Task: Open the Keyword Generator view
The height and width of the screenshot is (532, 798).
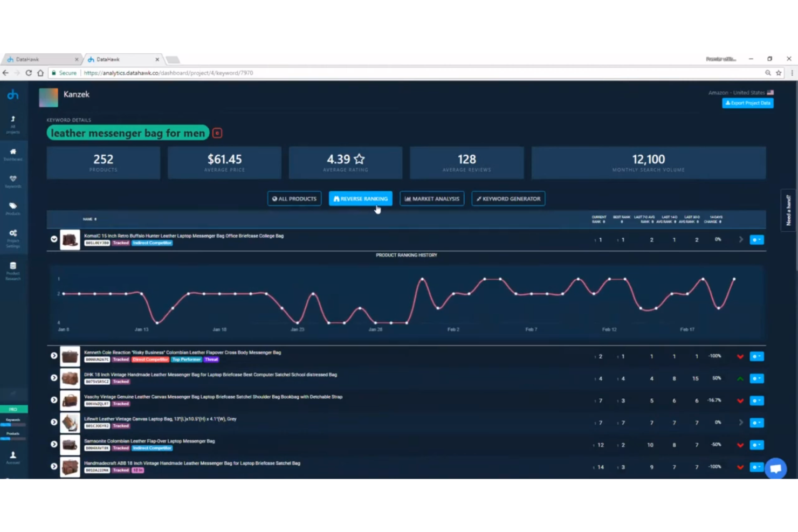Action: [x=508, y=199]
